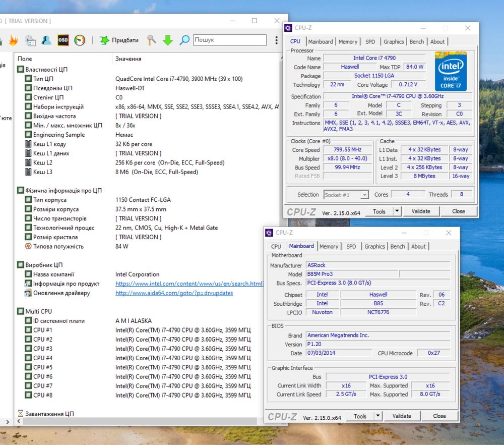Open the aida64.com driver updates link

click(x=174, y=293)
